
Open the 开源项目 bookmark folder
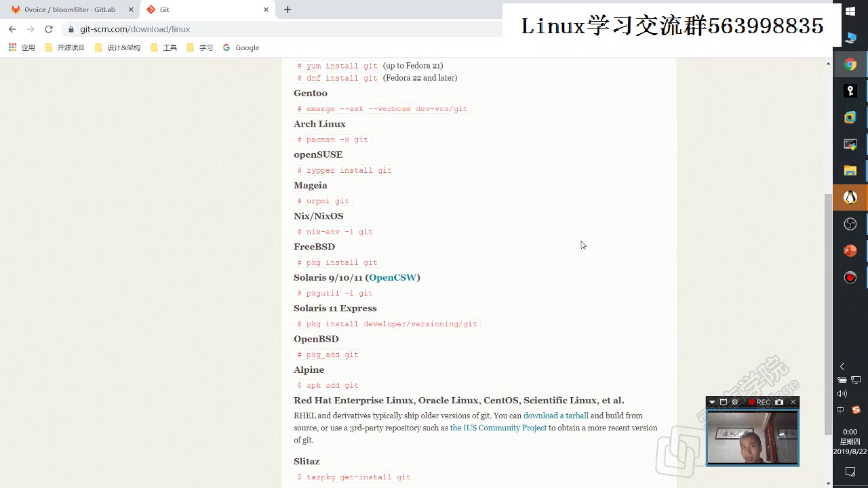(x=64, y=47)
